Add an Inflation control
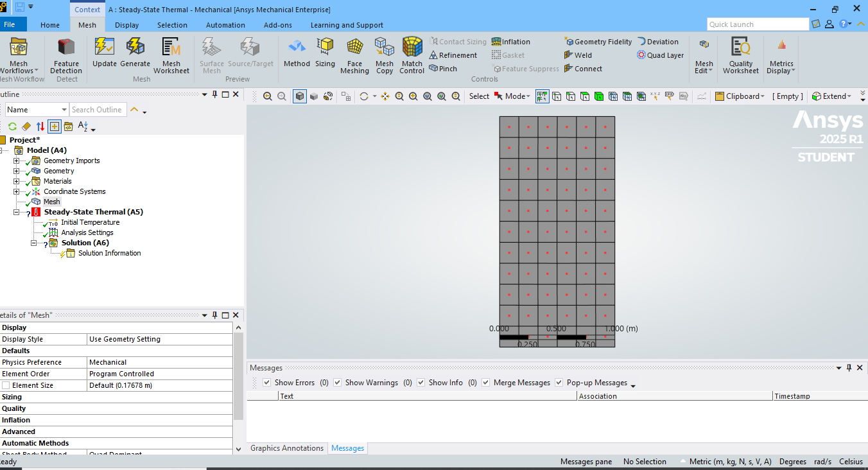 [511, 42]
